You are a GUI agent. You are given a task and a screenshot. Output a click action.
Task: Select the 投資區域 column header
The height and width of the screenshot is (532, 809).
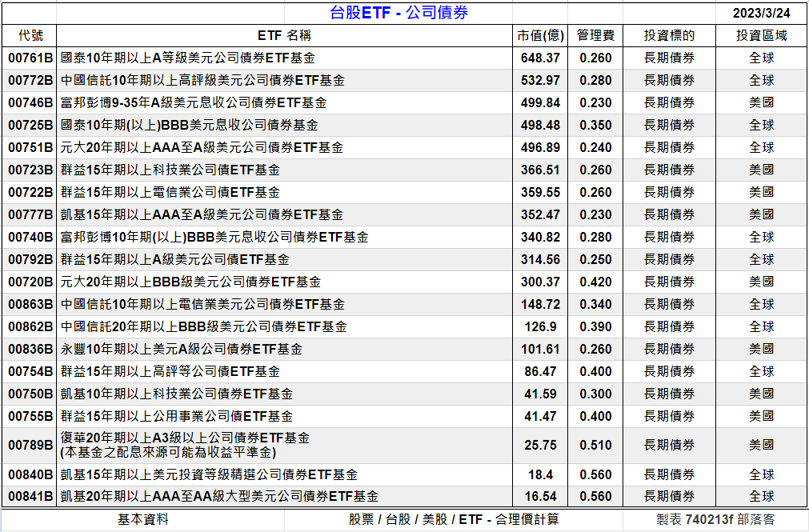[762, 36]
